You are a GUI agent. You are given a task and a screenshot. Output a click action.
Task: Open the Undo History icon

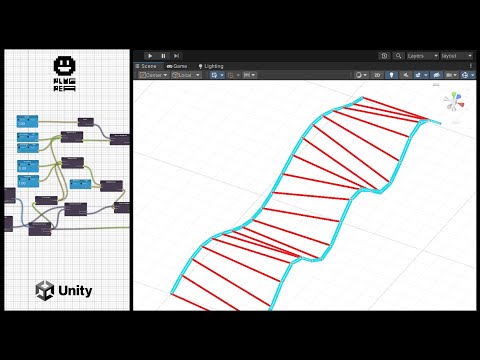[384, 56]
